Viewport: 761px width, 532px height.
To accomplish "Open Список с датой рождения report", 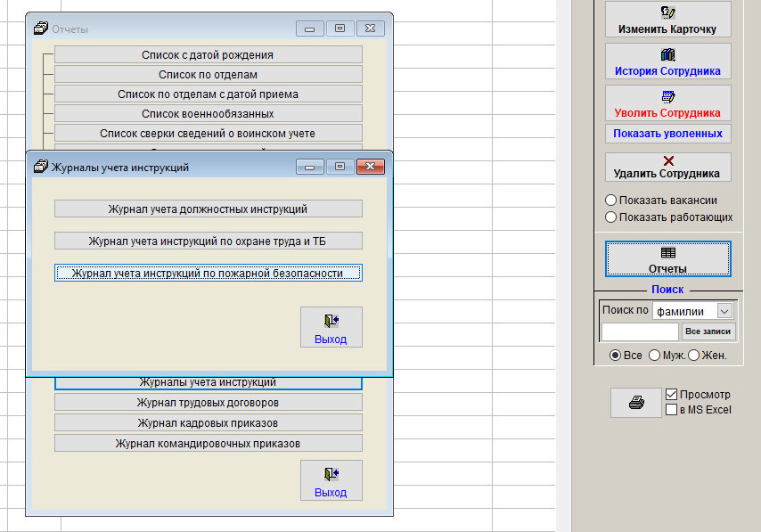I will pos(209,55).
